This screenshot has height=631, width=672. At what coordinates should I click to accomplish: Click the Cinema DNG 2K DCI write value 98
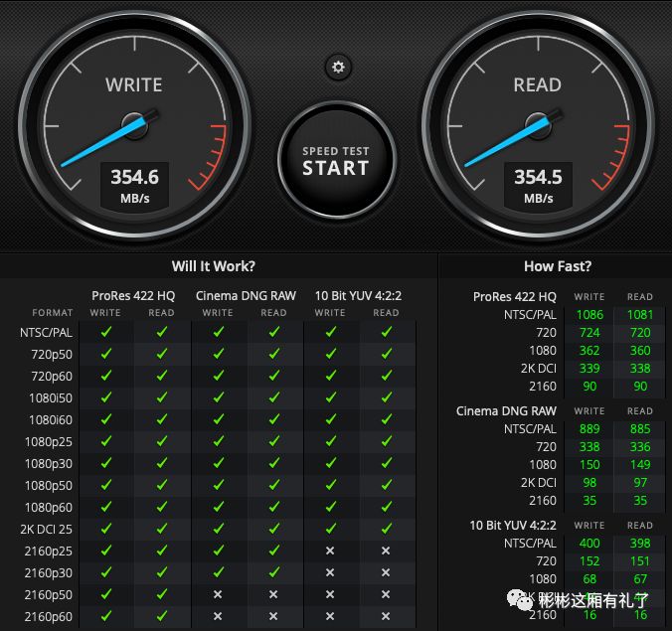tap(589, 483)
